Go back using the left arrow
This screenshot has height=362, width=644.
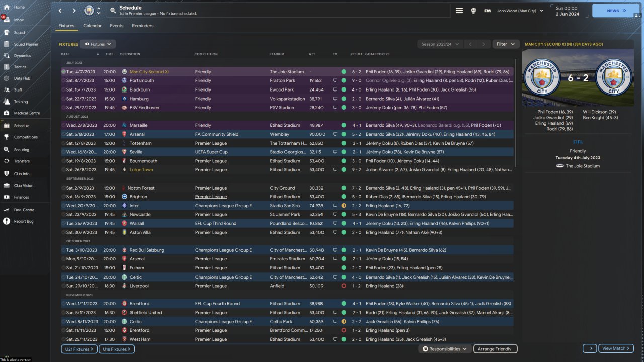(60, 11)
